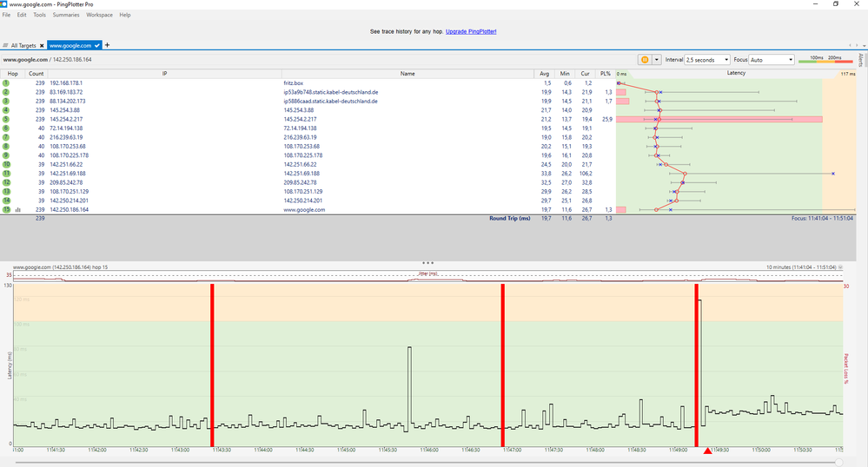This screenshot has height=467, width=868.
Task: Toggle the timeline graph icon on hop 15
Action: pyautogui.click(x=17, y=210)
